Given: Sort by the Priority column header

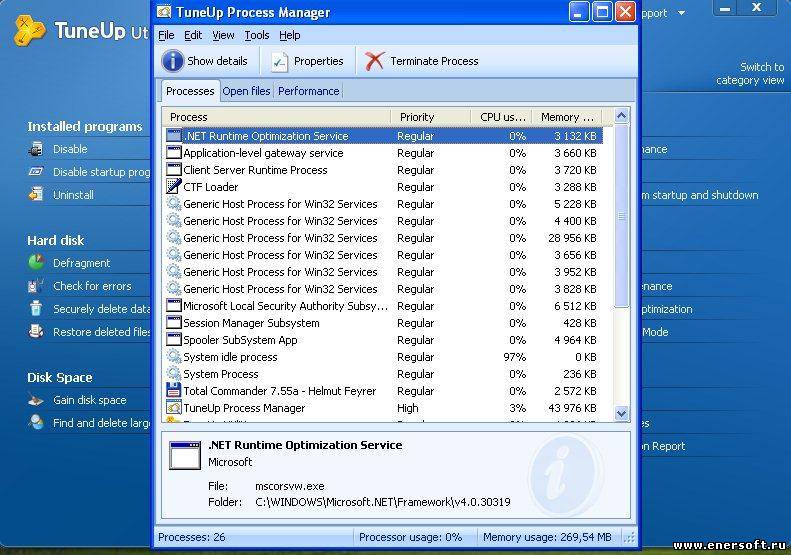Looking at the screenshot, I should [x=430, y=117].
